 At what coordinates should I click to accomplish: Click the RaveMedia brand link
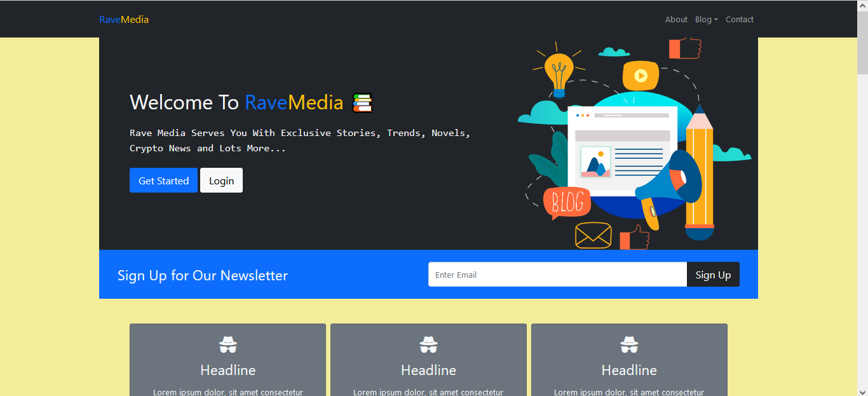pyautogui.click(x=123, y=19)
